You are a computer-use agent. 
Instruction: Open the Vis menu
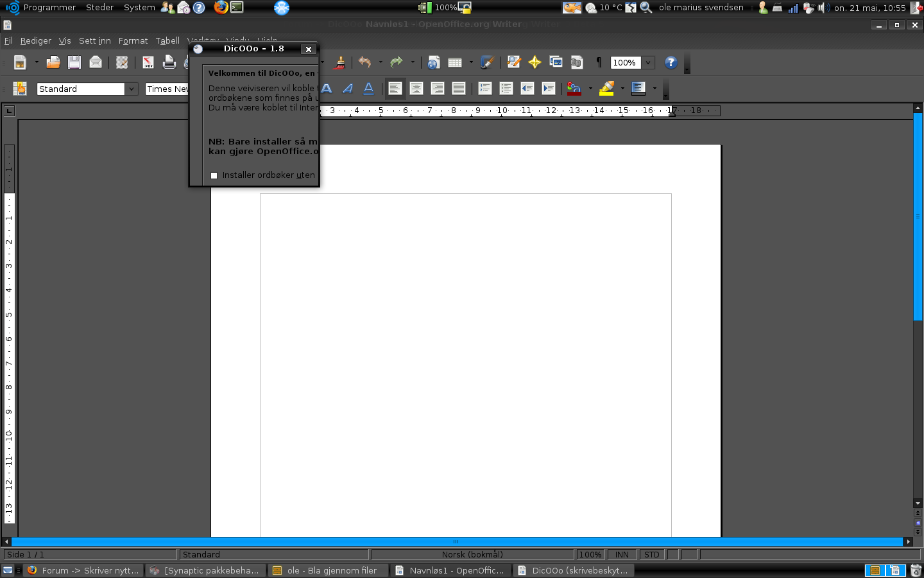click(65, 40)
